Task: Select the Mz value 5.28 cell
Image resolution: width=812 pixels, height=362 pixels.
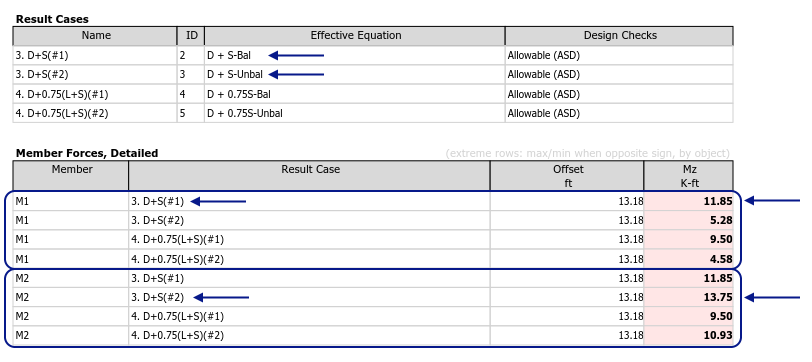Action: (x=689, y=221)
